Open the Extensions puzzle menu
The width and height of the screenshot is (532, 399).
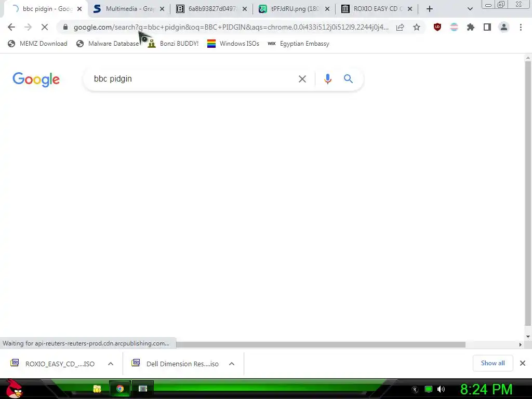coord(471,27)
